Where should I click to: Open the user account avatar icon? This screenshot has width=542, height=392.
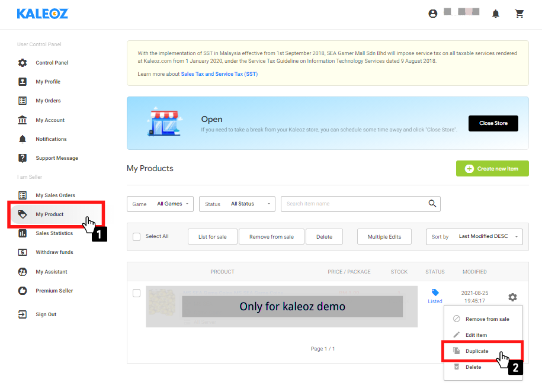433,14
